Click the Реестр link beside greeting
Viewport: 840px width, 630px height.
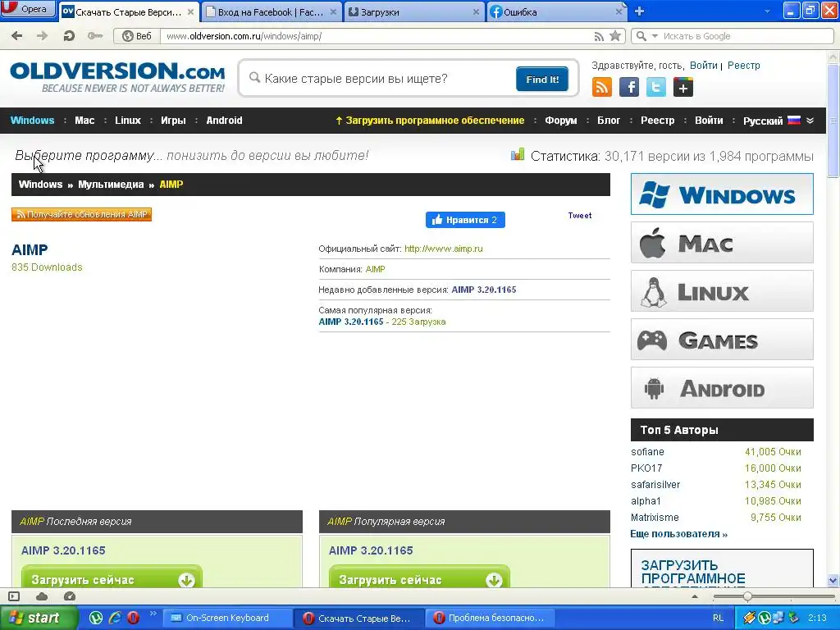743,66
